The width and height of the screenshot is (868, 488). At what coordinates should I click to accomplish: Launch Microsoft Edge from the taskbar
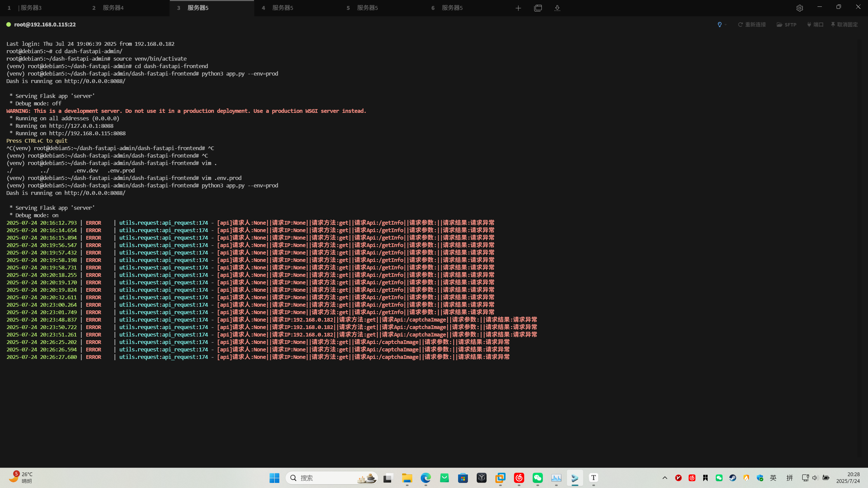[x=426, y=478]
